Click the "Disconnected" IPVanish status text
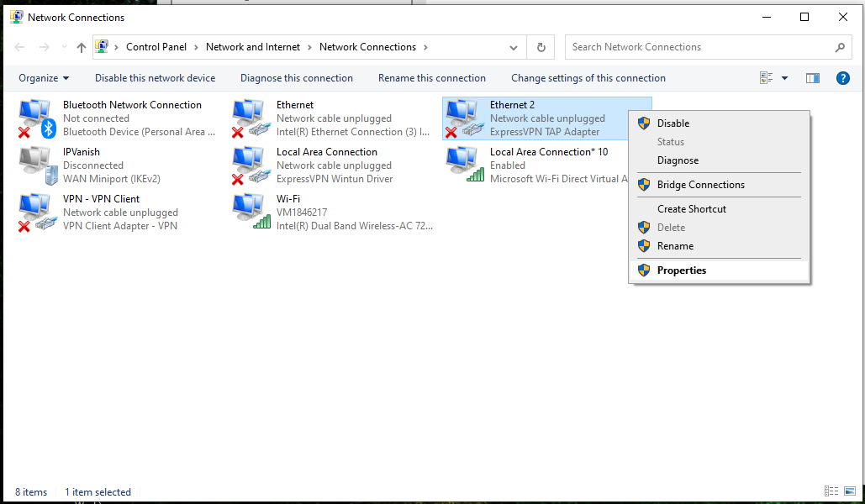Image resolution: width=865 pixels, height=504 pixels. pos(93,165)
